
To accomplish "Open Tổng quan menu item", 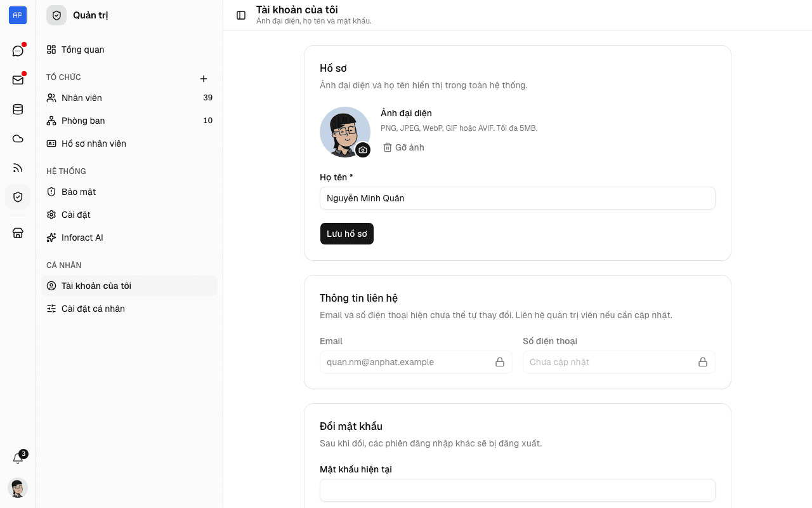I will pyautogui.click(x=129, y=50).
